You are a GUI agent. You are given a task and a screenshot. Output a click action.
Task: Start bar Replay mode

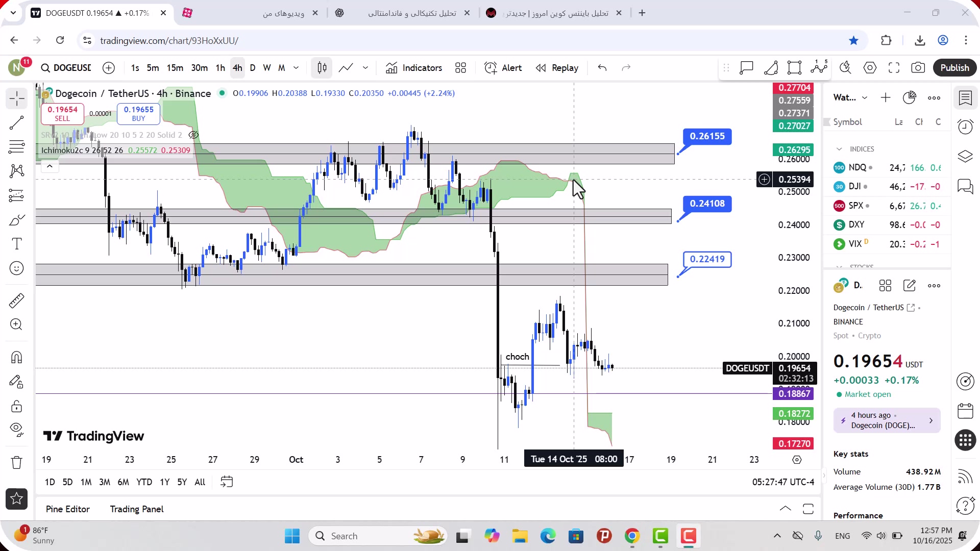557,68
